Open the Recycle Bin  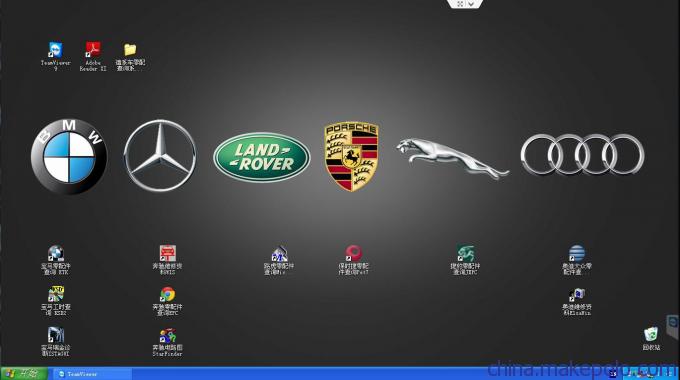[651, 339]
